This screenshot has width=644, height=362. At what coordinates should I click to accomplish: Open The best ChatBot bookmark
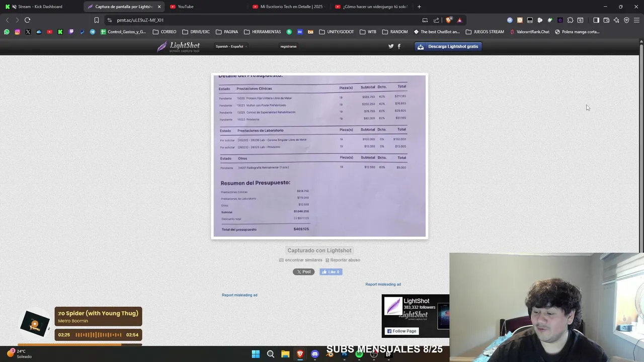pos(437,32)
